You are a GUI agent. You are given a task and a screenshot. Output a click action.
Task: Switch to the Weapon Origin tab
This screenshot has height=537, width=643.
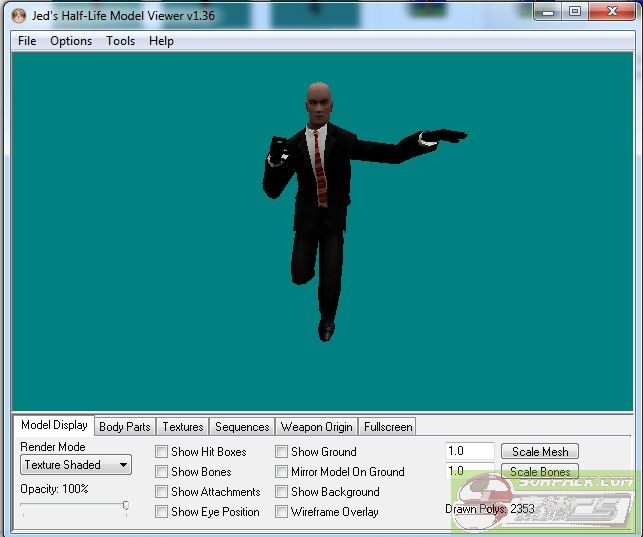click(x=316, y=427)
